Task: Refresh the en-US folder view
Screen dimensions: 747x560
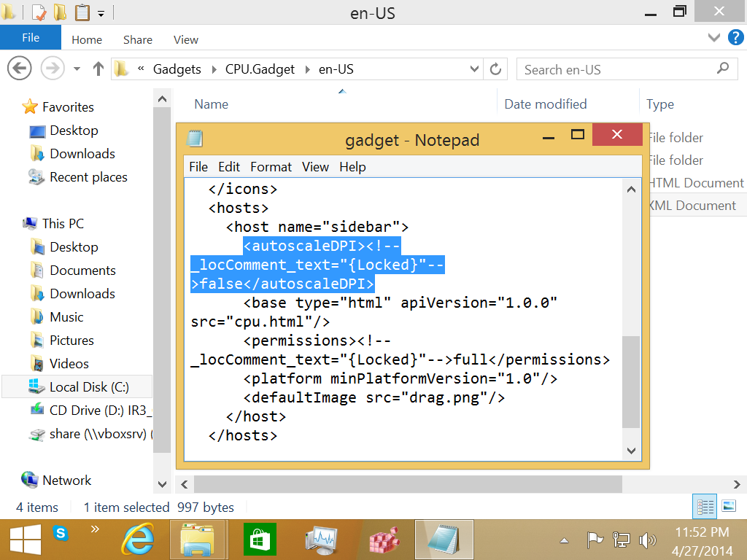Action: tap(495, 68)
